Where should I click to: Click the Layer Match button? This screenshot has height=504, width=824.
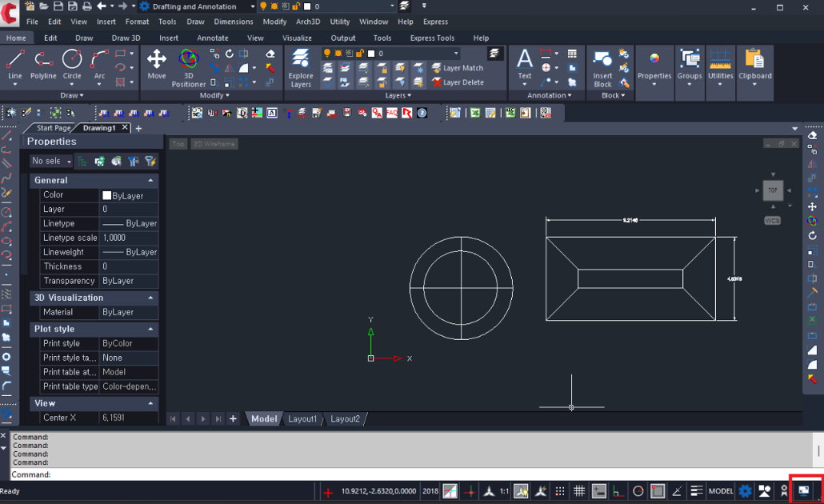(x=458, y=68)
